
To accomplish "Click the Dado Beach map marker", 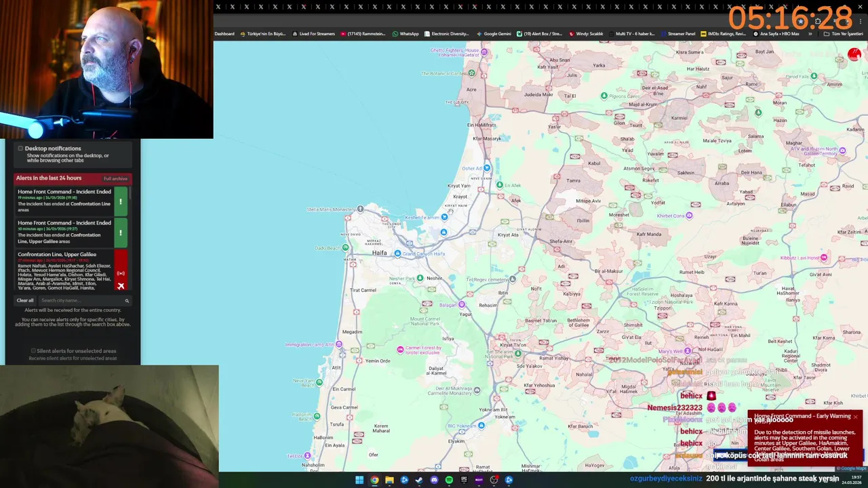I will click(x=345, y=248).
